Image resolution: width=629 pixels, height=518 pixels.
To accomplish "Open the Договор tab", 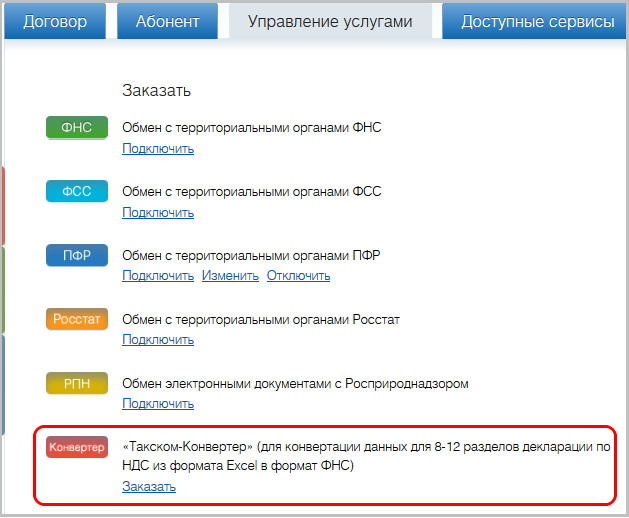I will (54, 21).
